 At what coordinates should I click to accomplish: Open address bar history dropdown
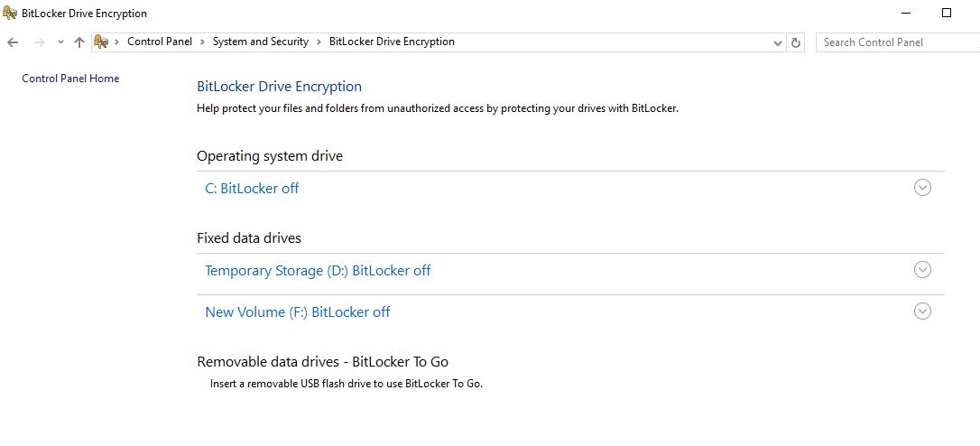(x=778, y=43)
